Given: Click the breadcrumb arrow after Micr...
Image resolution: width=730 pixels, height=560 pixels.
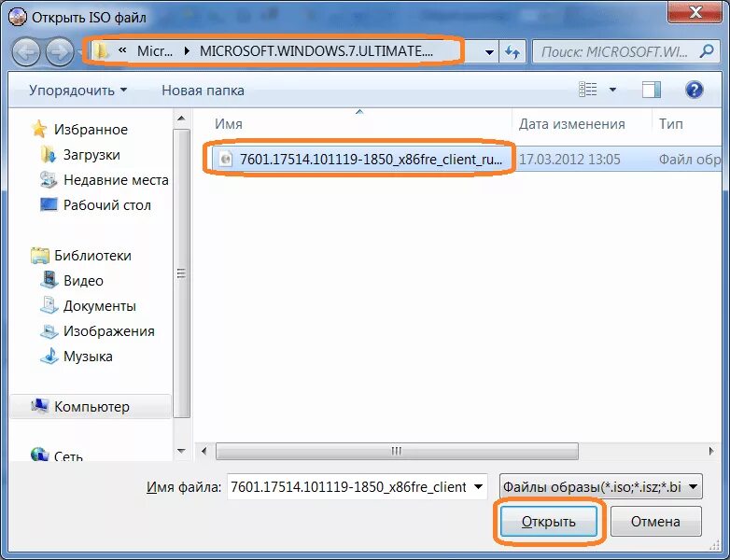Looking at the screenshot, I should tap(187, 51).
